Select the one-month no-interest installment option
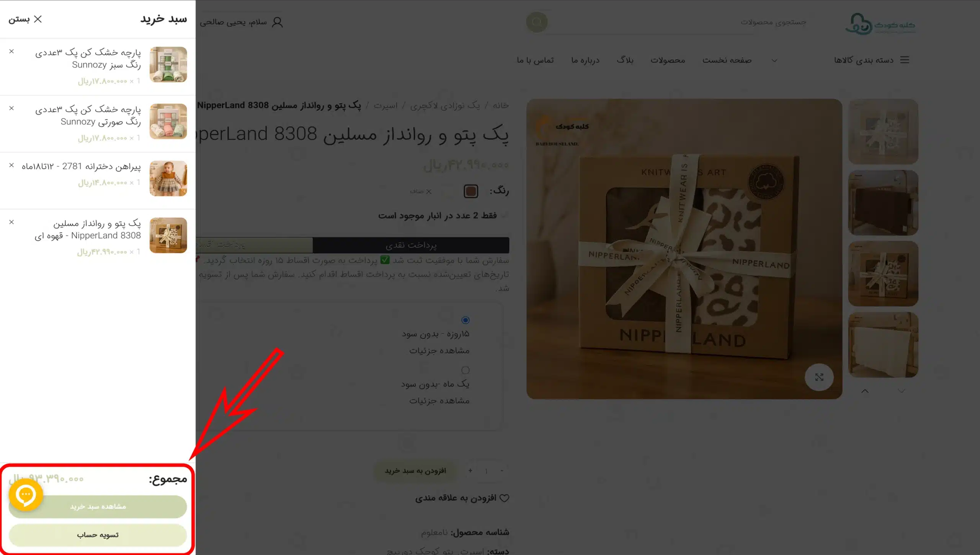Viewport: 980px width, 555px height. (x=465, y=370)
